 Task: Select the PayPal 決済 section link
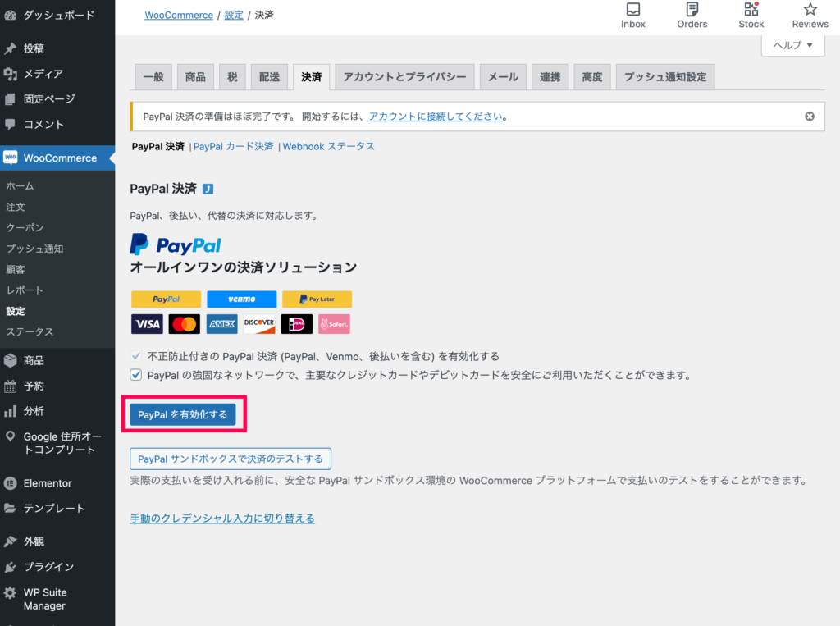158,146
